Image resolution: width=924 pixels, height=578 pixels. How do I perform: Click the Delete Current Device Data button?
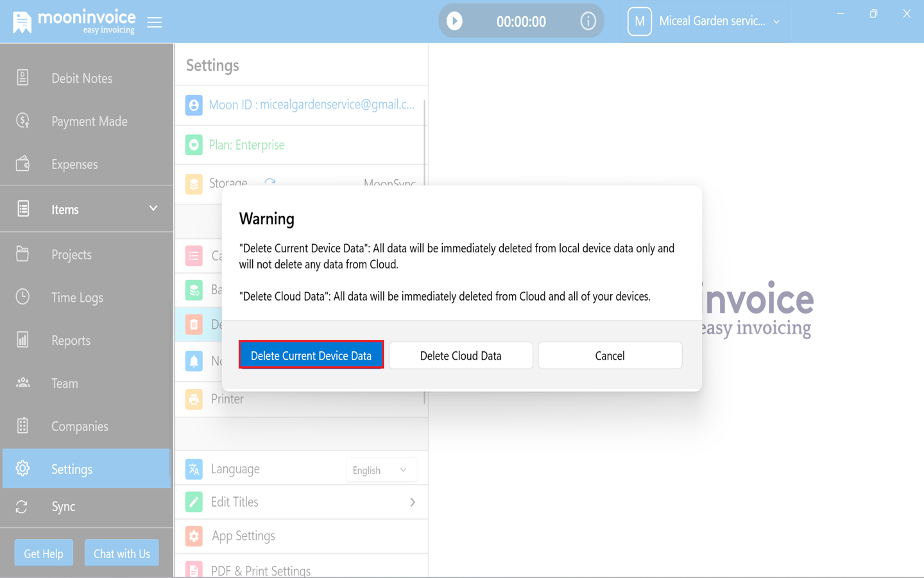pyautogui.click(x=311, y=355)
